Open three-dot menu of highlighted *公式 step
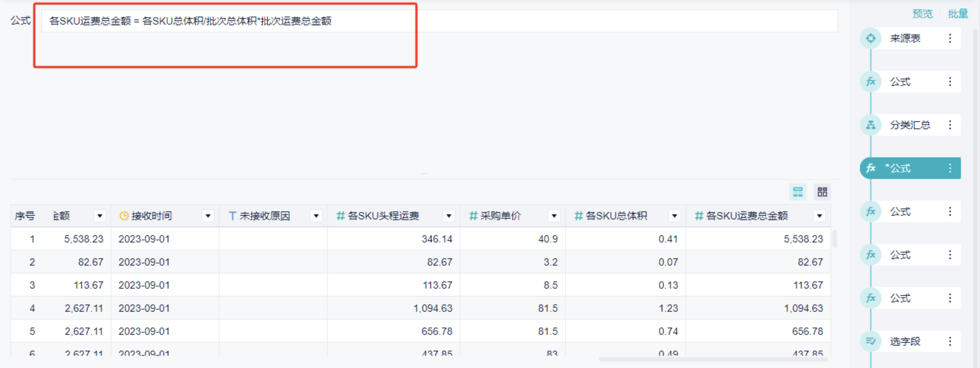The height and width of the screenshot is (368, 980). pos(950,168)
